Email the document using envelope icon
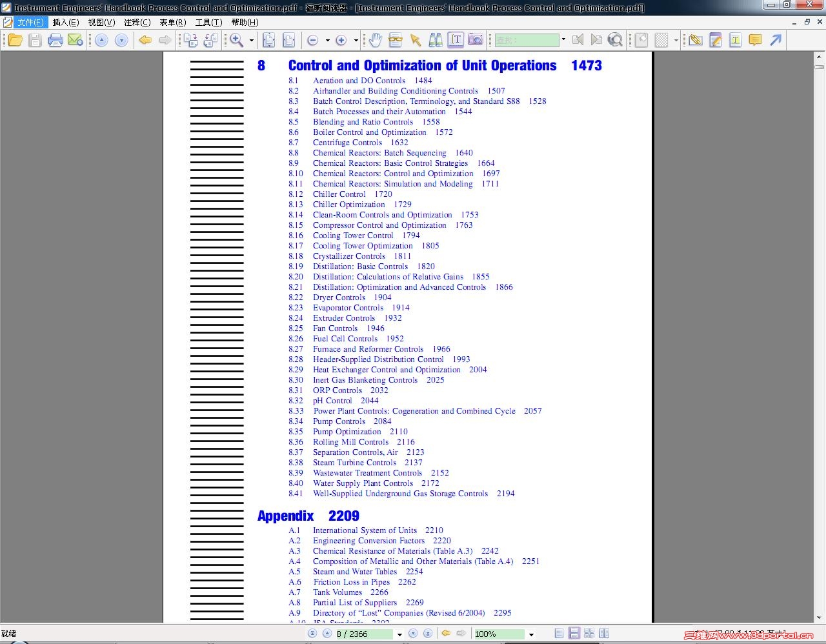 pos(76,40)
